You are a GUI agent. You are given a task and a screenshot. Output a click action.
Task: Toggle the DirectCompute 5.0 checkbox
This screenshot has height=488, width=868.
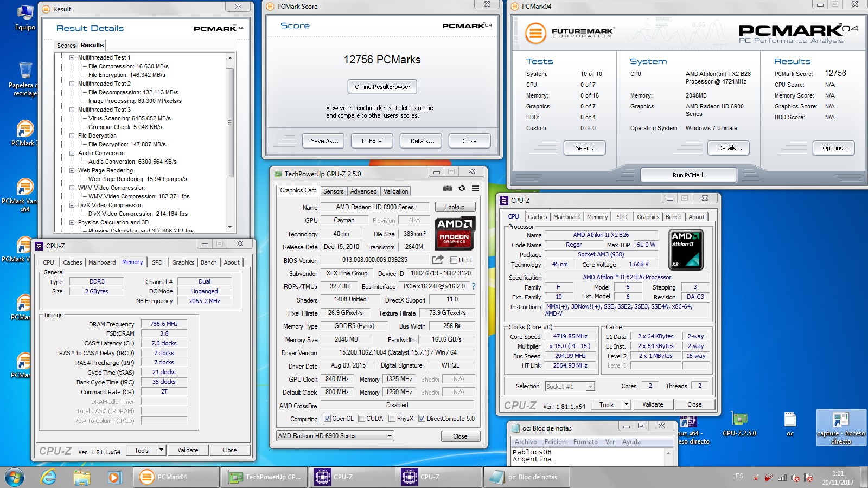click(422, 419)
